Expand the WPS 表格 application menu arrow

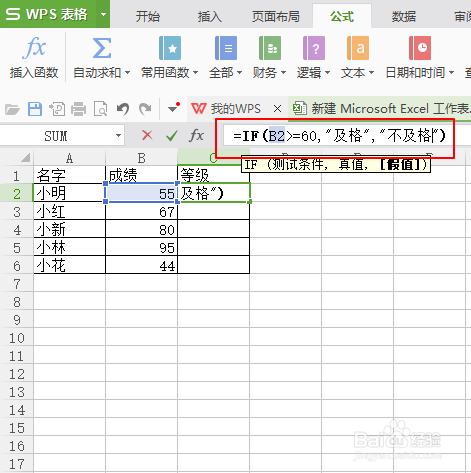(x=103, y=14)
